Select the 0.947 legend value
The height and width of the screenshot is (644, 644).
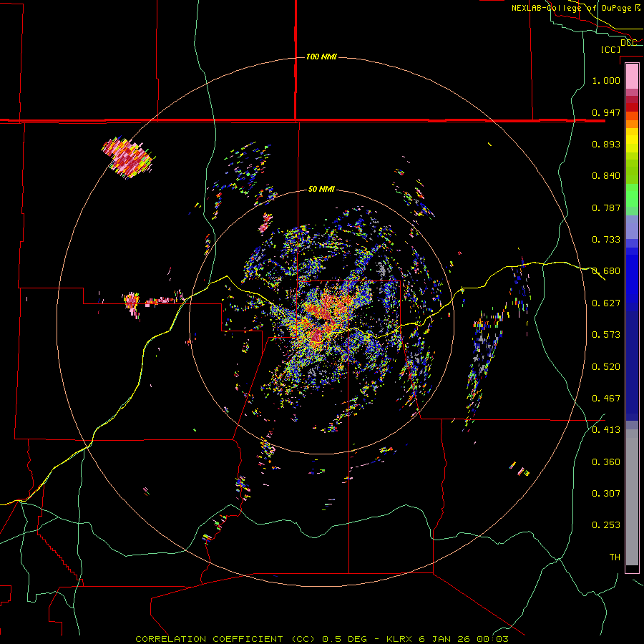pyautogui.click(x=606, y=112)
